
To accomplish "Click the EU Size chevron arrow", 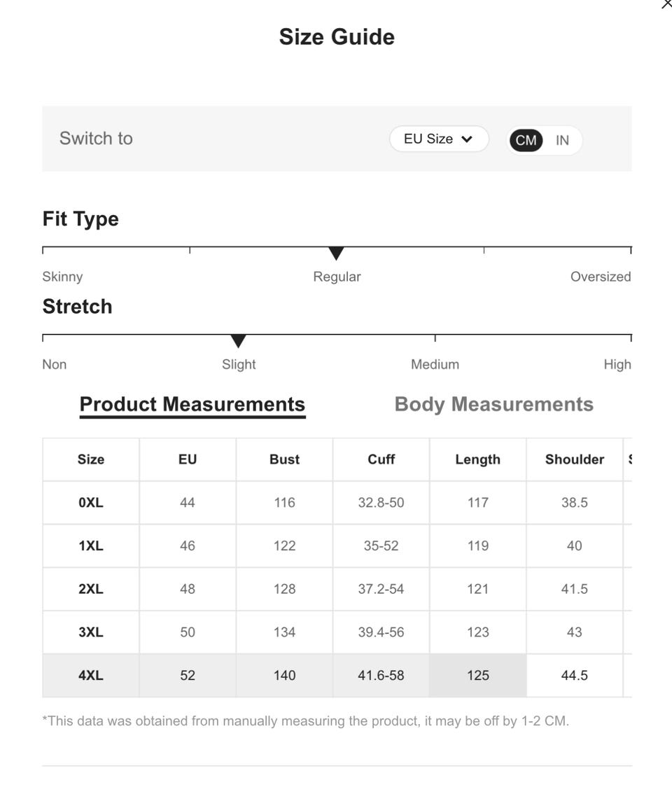I will click(467, 139).
